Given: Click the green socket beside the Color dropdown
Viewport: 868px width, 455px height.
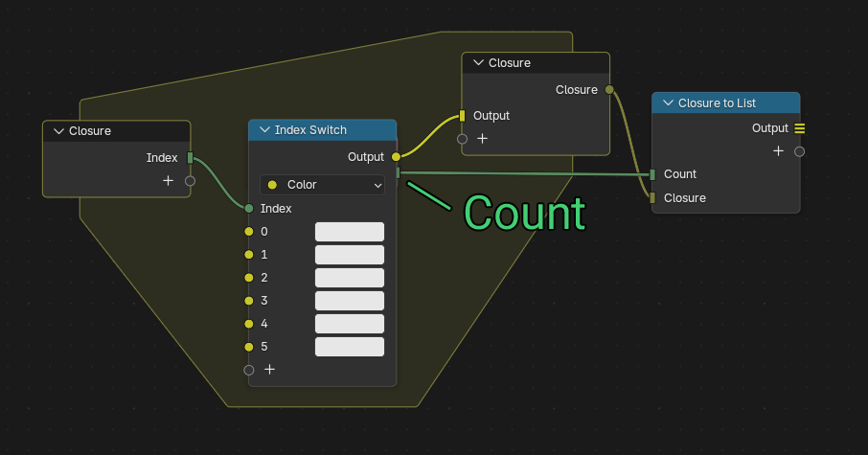Looking at the screenshot, I should click(x=398, y=173).
